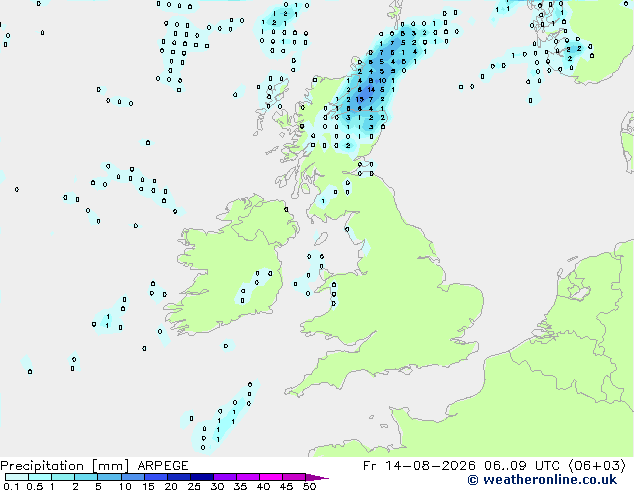This screenshot has width=634, height=490.
Task: Select the 0.1 to 0.5 mm legend swatch
Action: pyautogui.click(x=17, y=477)
